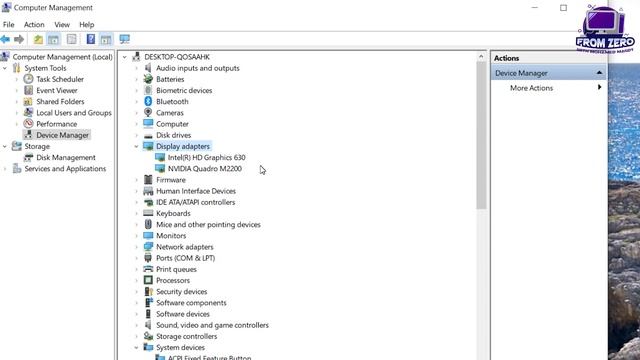Open the Help menu

tap(87, 24)
